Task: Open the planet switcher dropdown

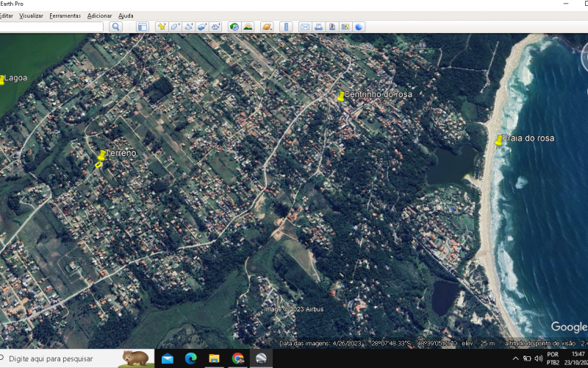Action: pyautogui.click(x=267, y=26)
